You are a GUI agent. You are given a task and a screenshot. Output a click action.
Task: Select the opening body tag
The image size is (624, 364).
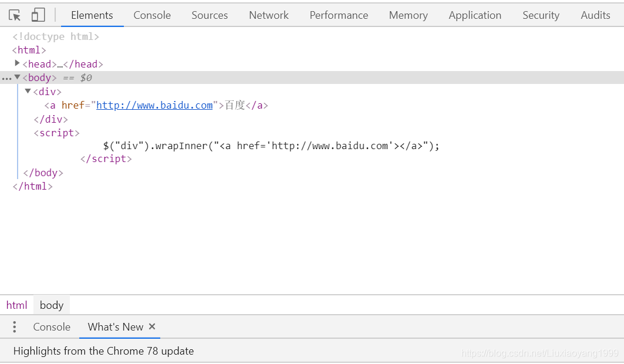(39, 77)
